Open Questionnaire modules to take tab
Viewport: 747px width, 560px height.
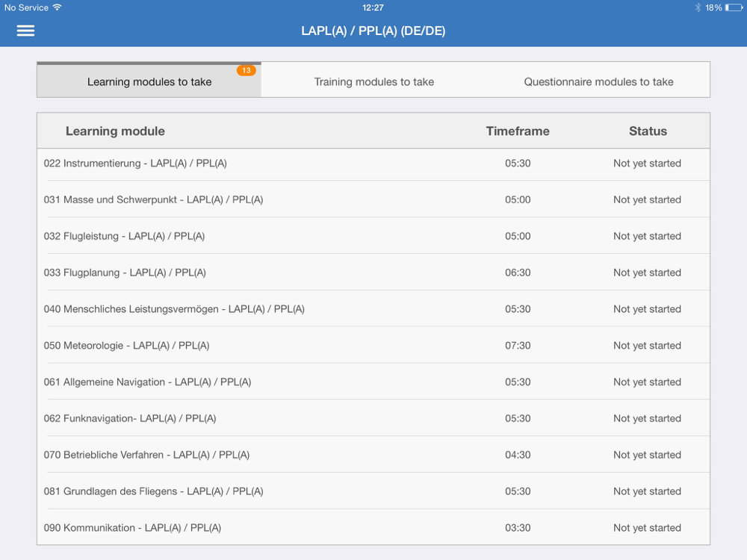[x=598, y=81]
